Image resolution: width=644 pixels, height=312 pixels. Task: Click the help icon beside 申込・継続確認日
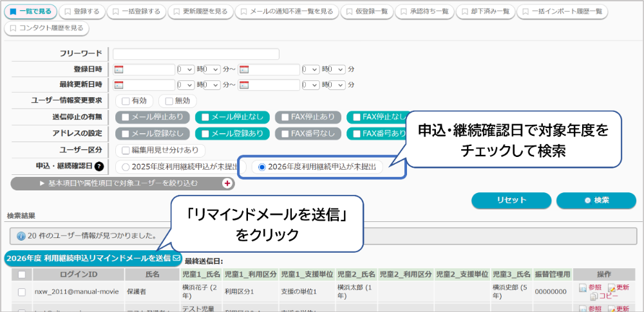pos(99,167)
